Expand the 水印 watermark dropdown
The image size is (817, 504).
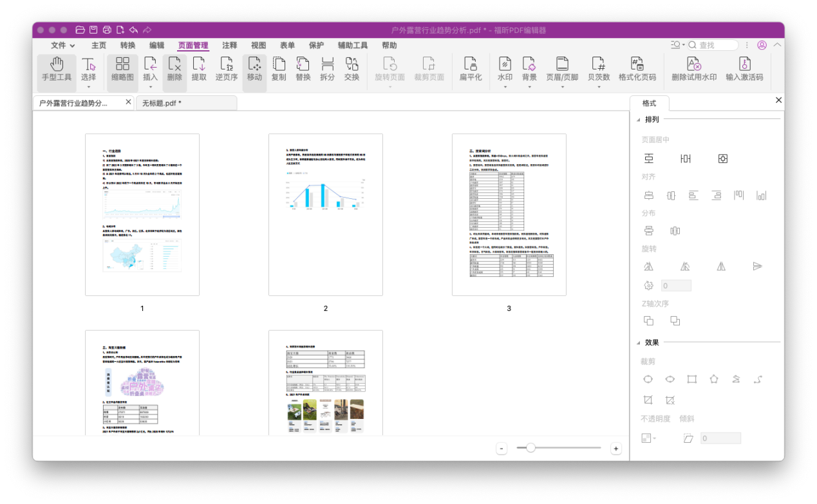505,86
